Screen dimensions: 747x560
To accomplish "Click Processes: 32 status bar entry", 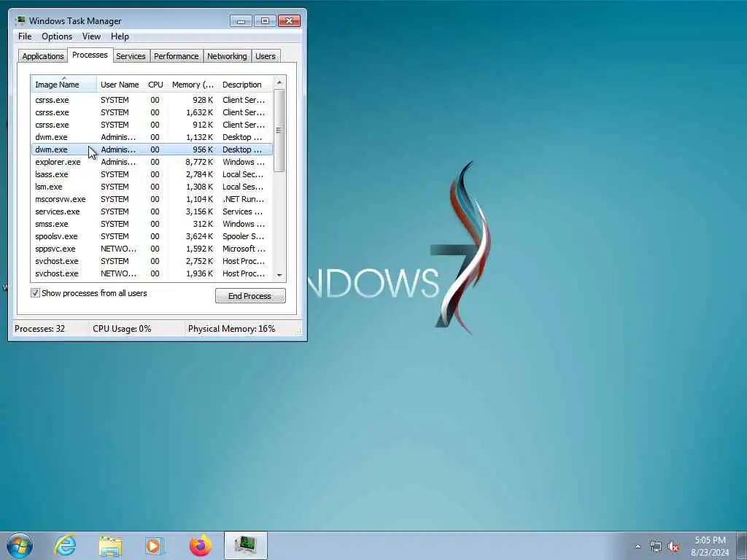I will (x=40, y=329).
